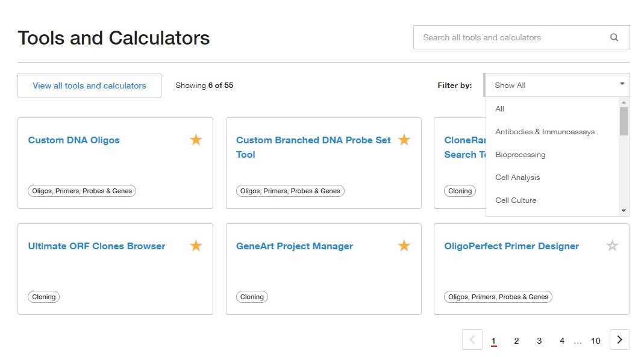The height and width of the screenshot is (357, 644).
Task: Favorite OligoPerfect Primer Designer with star
Action: [x=613, y=246]
